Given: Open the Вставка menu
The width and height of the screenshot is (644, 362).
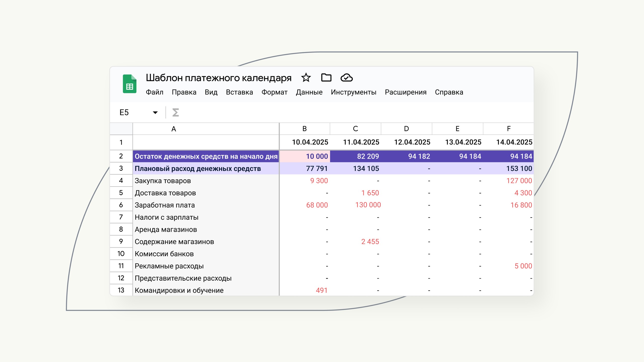Looking at the screenshot, I should (x=239, y=92).
